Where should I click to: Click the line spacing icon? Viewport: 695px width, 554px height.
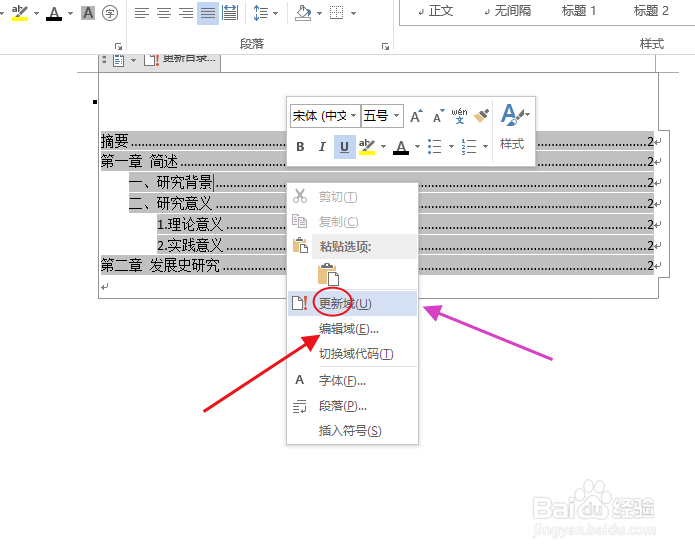tap(261, 13)
